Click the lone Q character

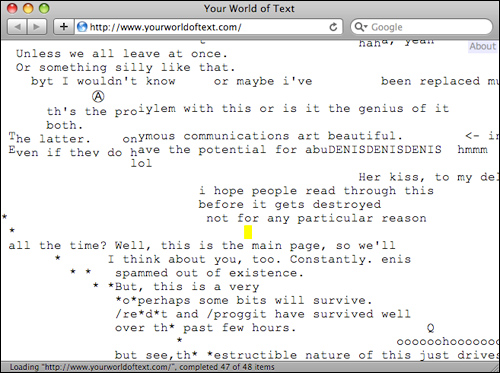click(430, 328)
